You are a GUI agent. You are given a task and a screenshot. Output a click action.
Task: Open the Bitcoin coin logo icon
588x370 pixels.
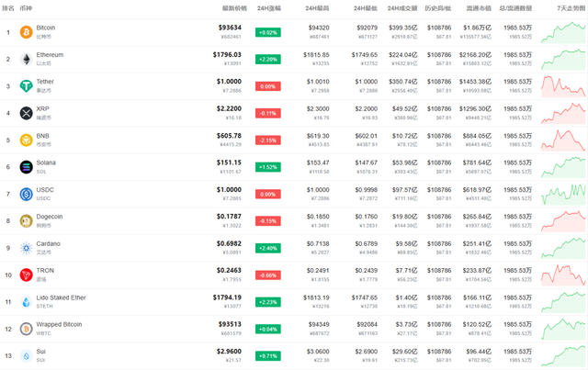pos(27,32)
